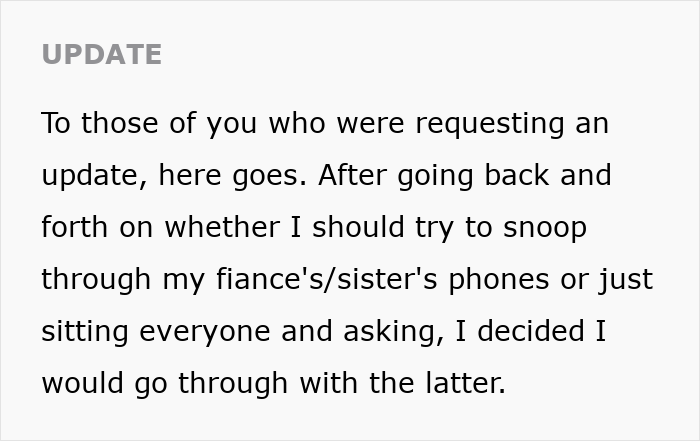
Task: Click the word 'update,' starting second line
Action: [x=94, y=176]
